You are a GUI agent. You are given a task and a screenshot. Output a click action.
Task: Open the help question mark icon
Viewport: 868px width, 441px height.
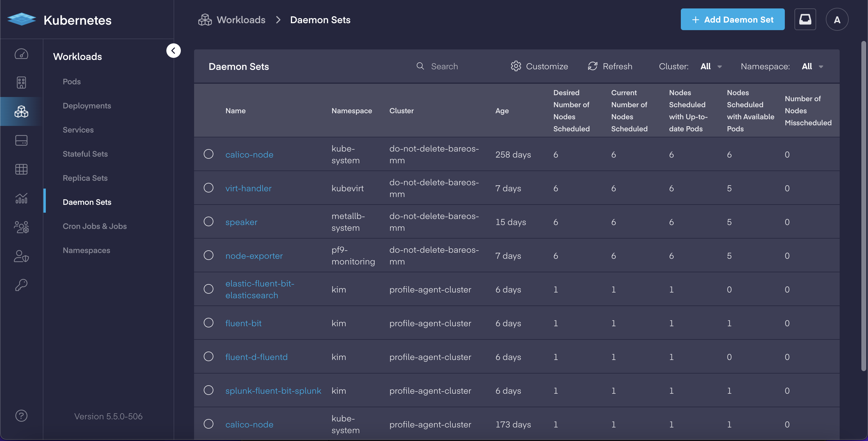21,416
